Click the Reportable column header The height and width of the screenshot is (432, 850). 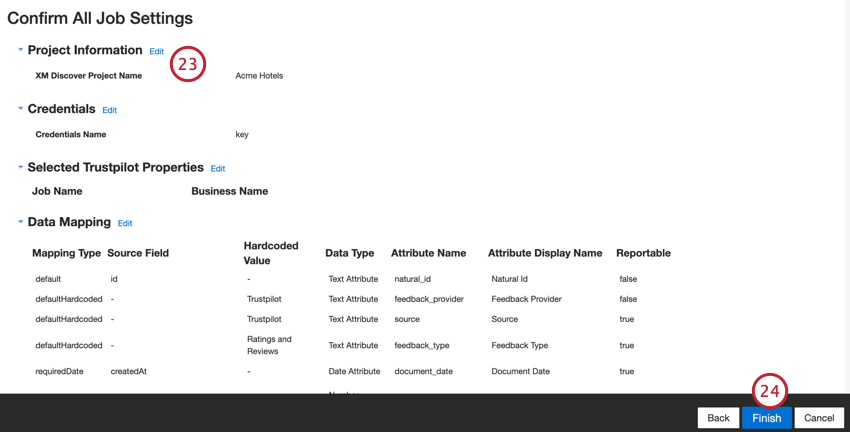point(643,253)
